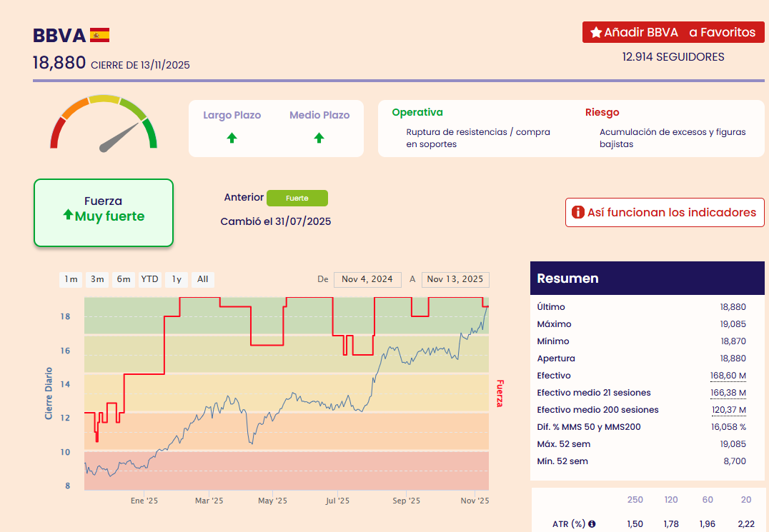Screen dimensions: 769x532
Task: Click the Riesgo heading
Action: (602, 112)
